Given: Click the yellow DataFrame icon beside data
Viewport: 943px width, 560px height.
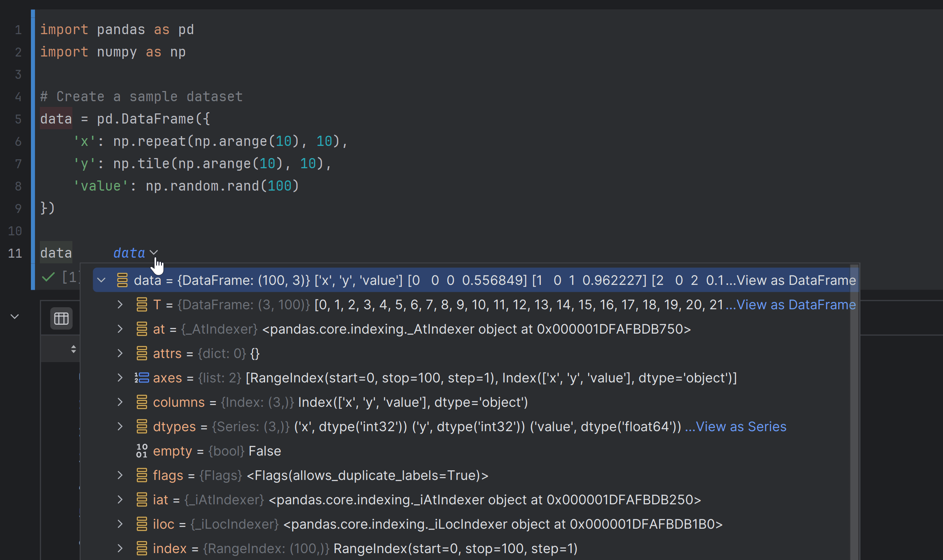Looking at the screenshot, I should (x=123, y=280).
